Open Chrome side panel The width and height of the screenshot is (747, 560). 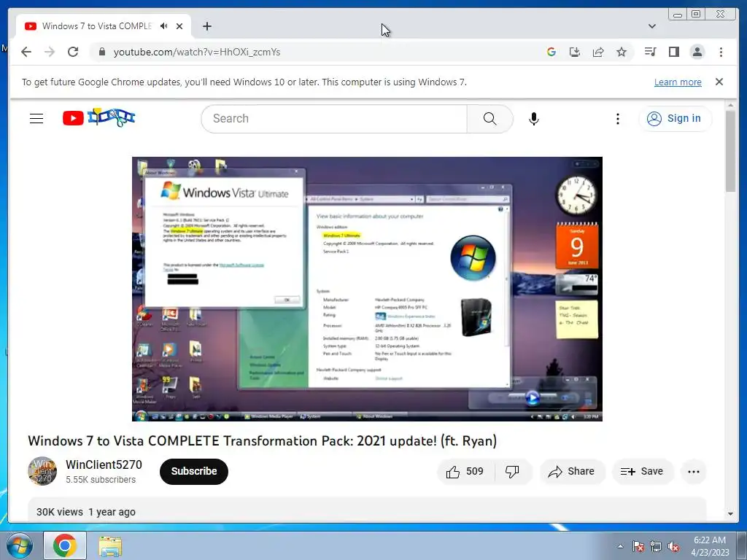pos(673,52)
